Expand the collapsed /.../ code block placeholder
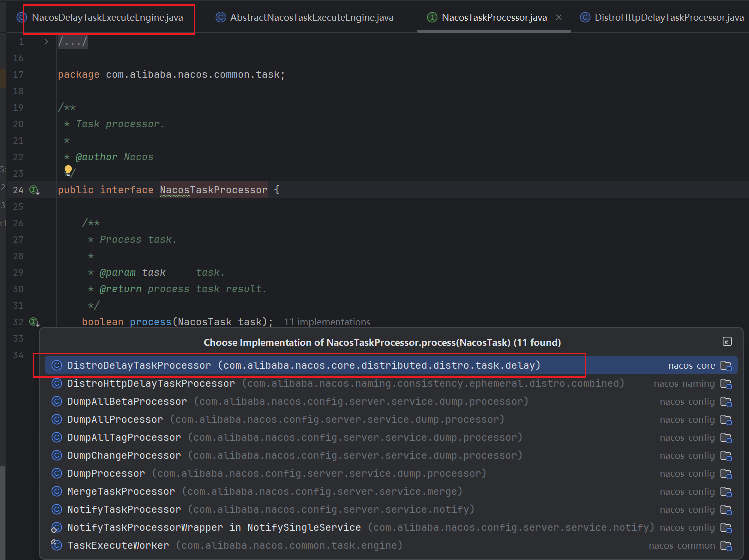This screenshot has width=749, height=560. click(x=73, y=42)
